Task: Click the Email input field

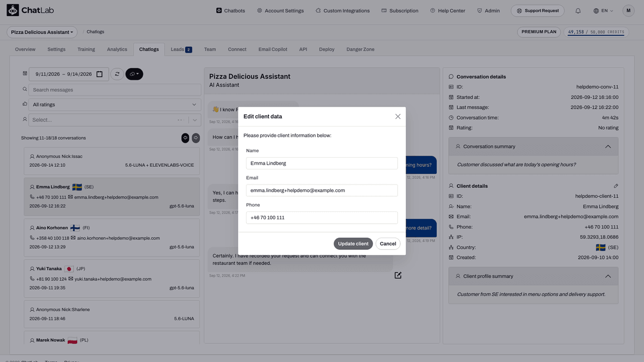Action: [x=322, y=190]
